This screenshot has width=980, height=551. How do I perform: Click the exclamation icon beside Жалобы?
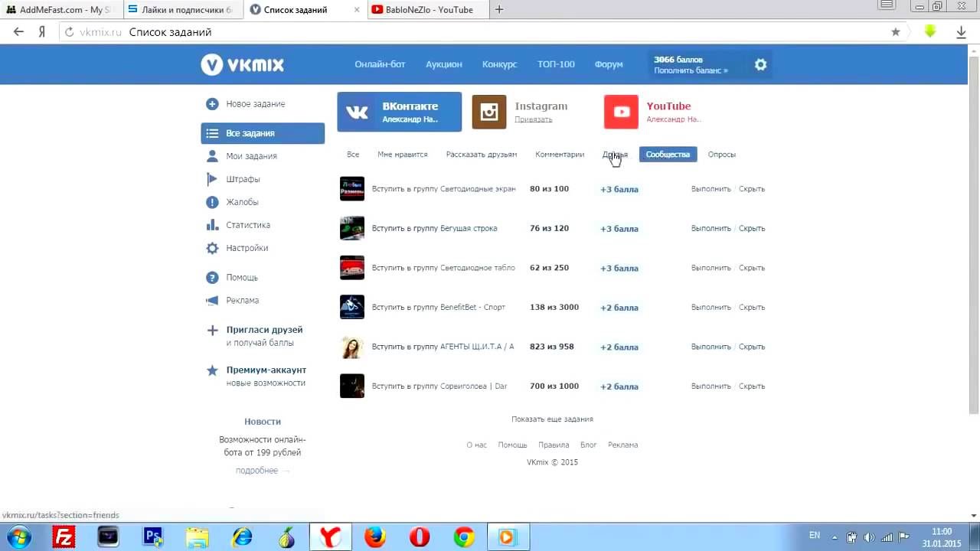(x=212, y=202)
